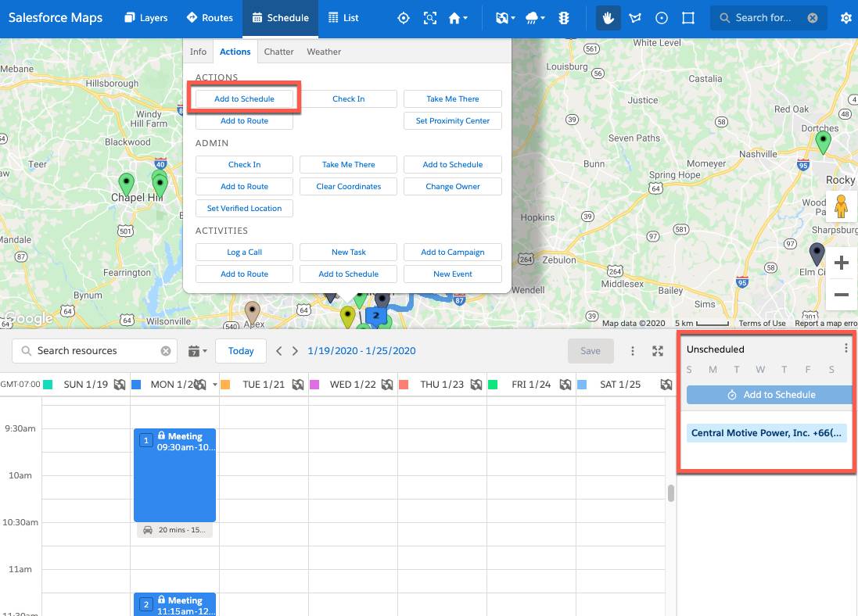The height and width of the screenshot is (616, 858).
Task: Click FRI 1/24 map route icon
Action: coord(565,385)
